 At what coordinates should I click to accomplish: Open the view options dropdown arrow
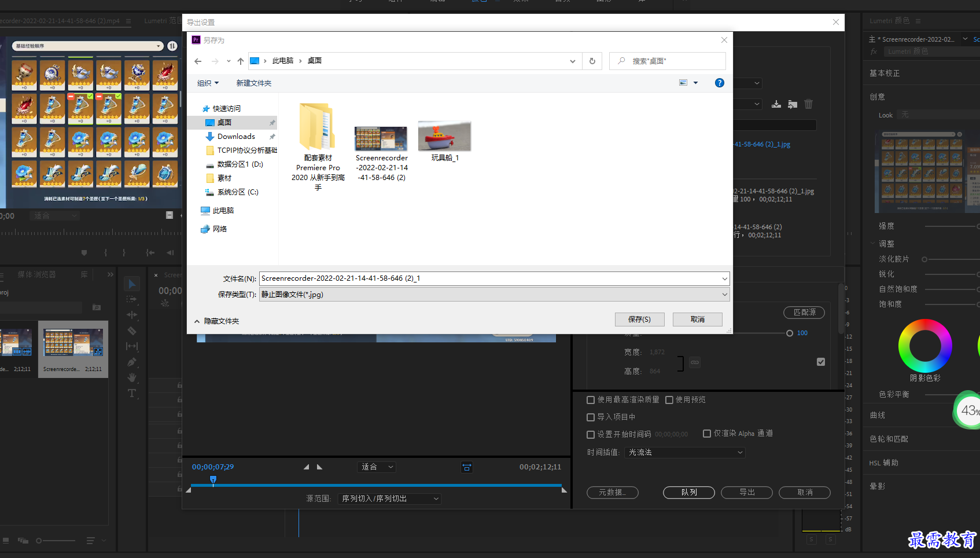pos(695,83)
